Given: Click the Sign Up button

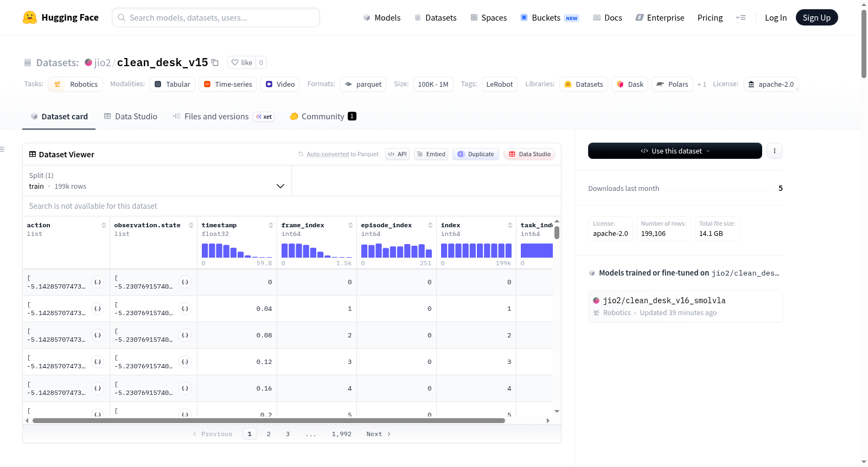Looking at the screenshot, I should point(816,17).
